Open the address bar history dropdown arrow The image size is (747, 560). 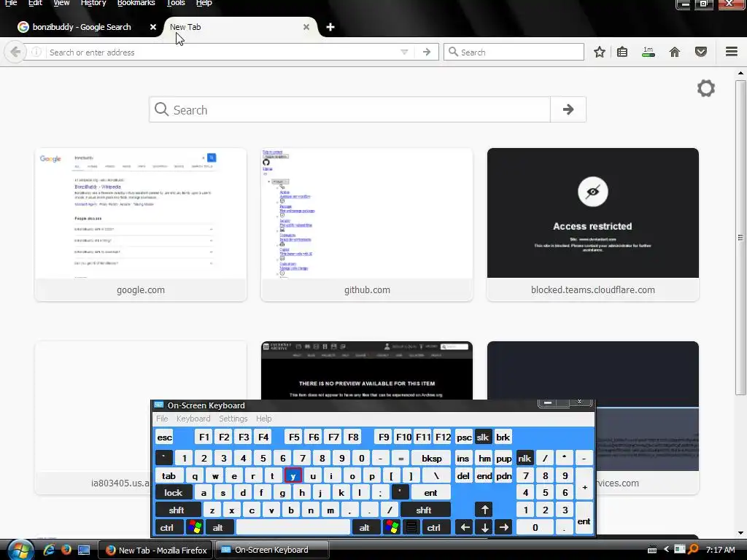(404, 52)
